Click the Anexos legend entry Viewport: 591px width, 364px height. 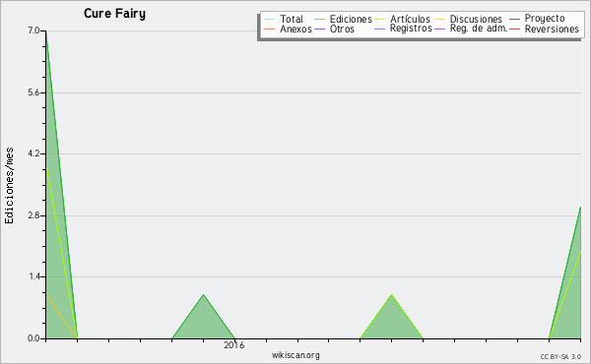pos(289,29)
